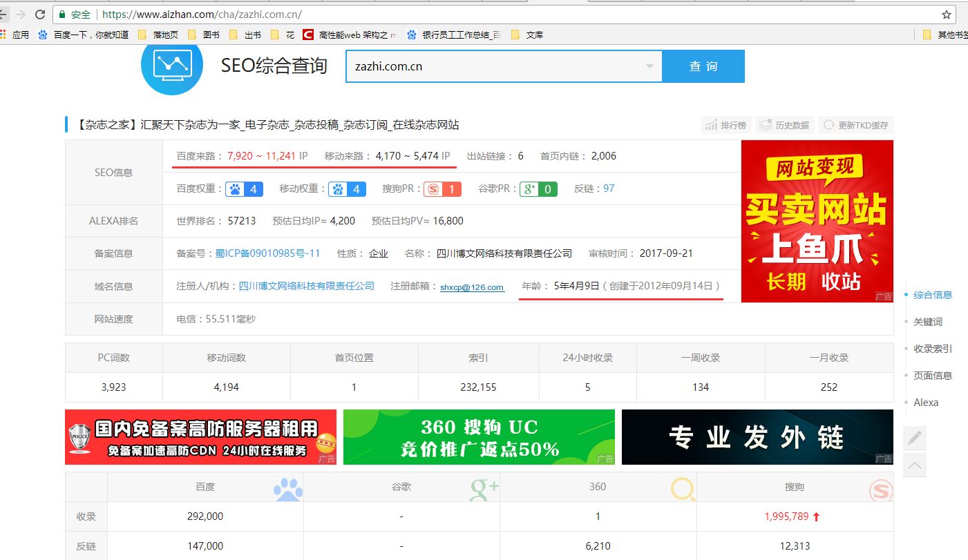968x560 pixels.
Task: Open the 图书 bookmark folder
Action: [x=205, y=35]
